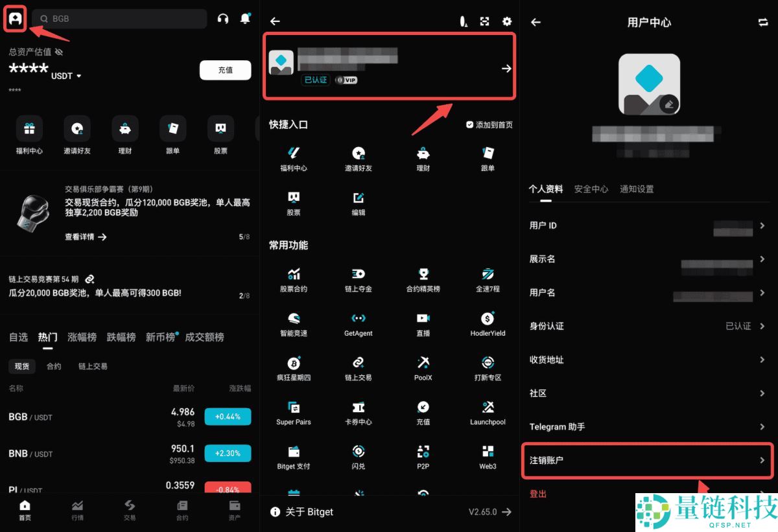Open the 身份认证 verification row chevron
The height and width of the screenshot is (532, 778).
[762, 326]
